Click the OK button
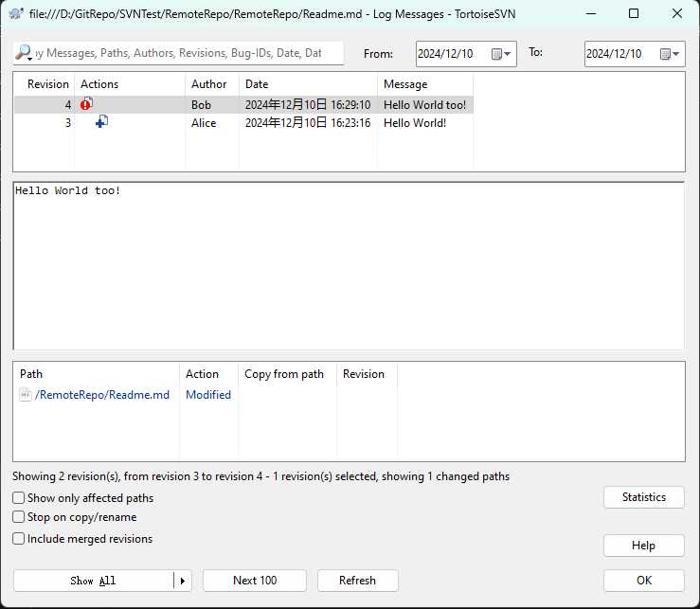This screenshot has width=700, height=609. (x=644, y=581)
